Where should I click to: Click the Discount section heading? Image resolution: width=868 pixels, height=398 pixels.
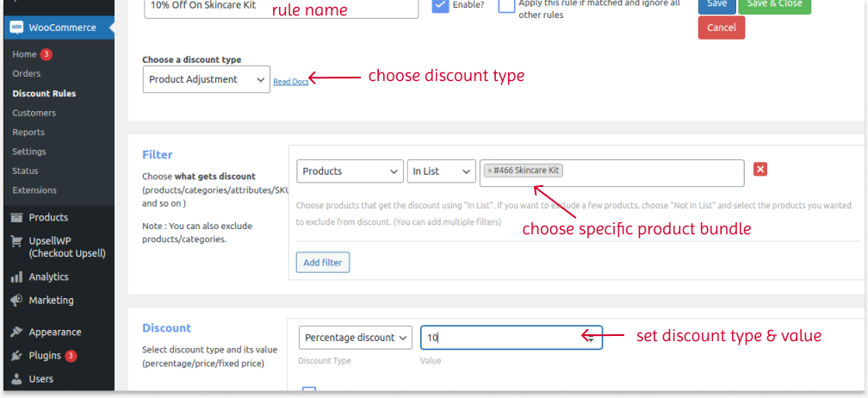click(x=167, y=327)
